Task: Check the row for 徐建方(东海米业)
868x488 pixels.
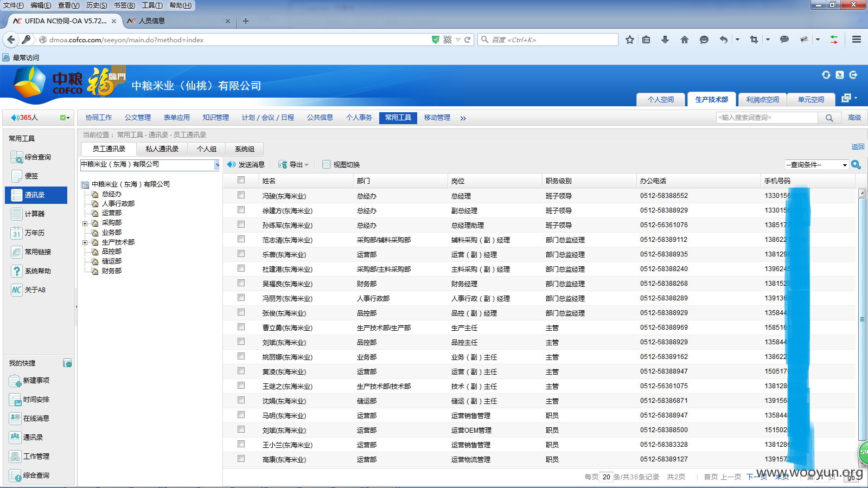Action: (241, 209)
